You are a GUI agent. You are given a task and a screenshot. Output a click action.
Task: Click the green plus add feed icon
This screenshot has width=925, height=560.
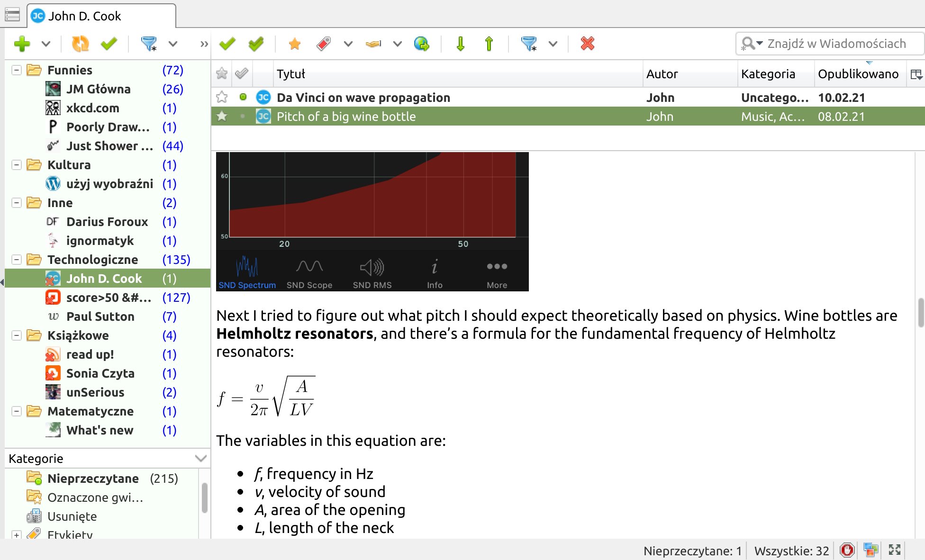[x=22, y=44]
